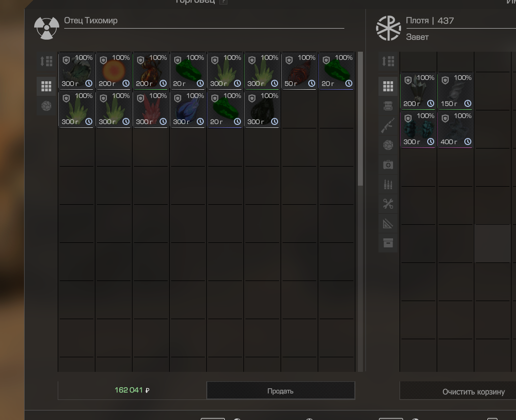Click the radiation faction emblem of trader
The width and height of the screenshot is (516, 420).
(46, 28)
